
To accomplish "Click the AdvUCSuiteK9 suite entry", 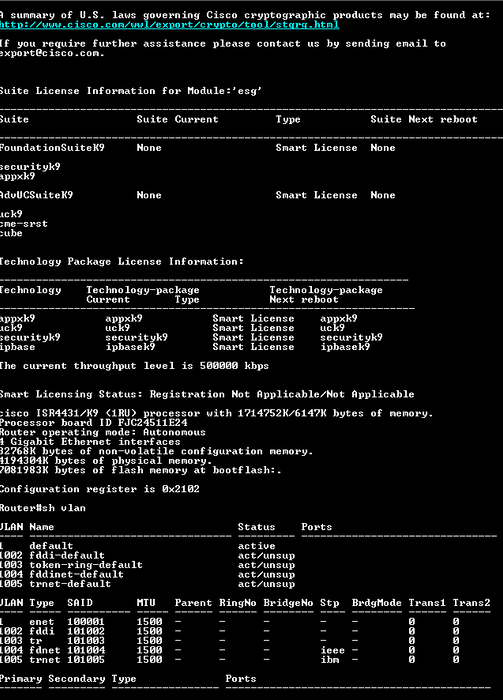I will coord(37,195).
